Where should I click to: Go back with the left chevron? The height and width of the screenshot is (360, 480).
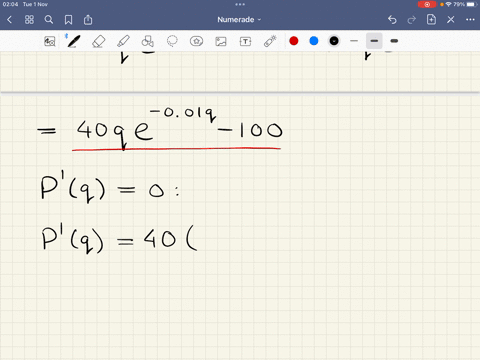[x=9, y=20]
